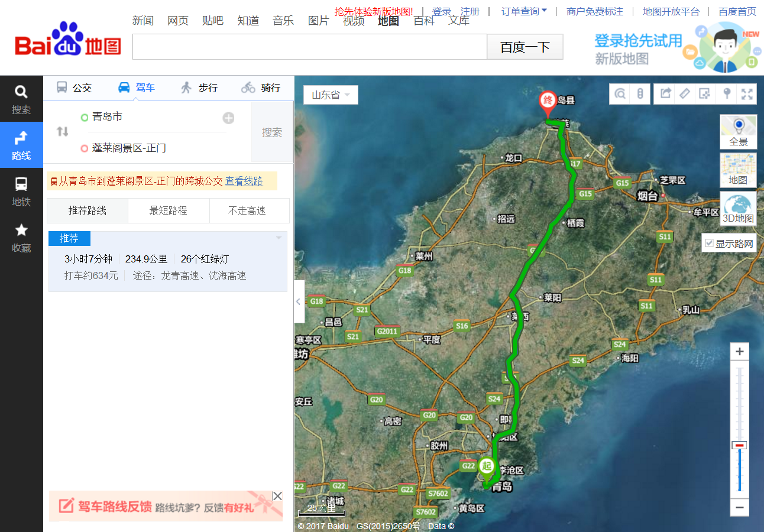Select the 3小时7分钟 recommended route card
The height and width of the screenshot is (532, 764).
tap(168, 262)
